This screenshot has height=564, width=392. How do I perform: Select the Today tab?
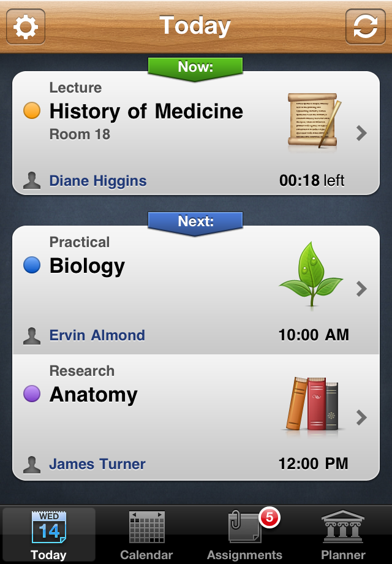tap(48, 535)
